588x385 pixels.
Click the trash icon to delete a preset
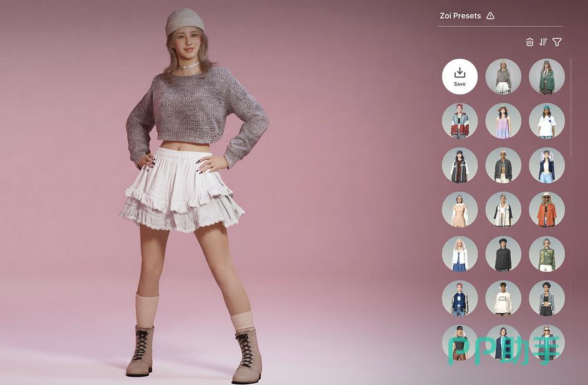[529, 42]
